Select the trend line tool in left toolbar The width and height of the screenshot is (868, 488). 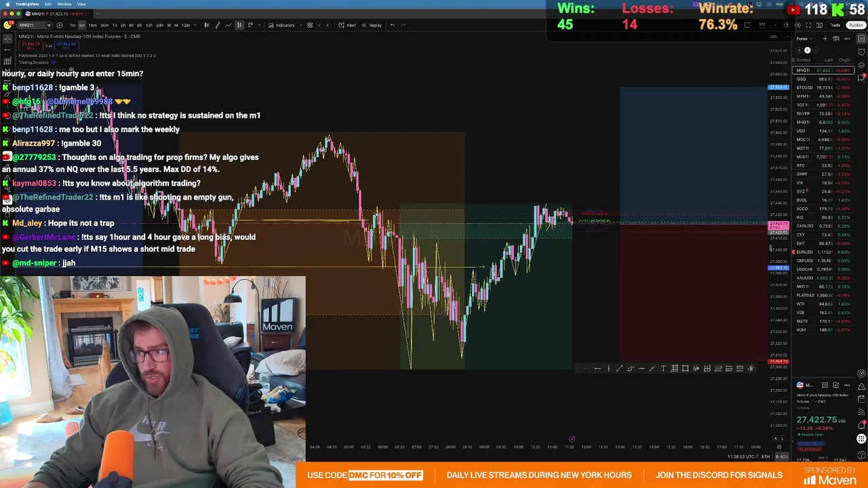click(7, 50)
